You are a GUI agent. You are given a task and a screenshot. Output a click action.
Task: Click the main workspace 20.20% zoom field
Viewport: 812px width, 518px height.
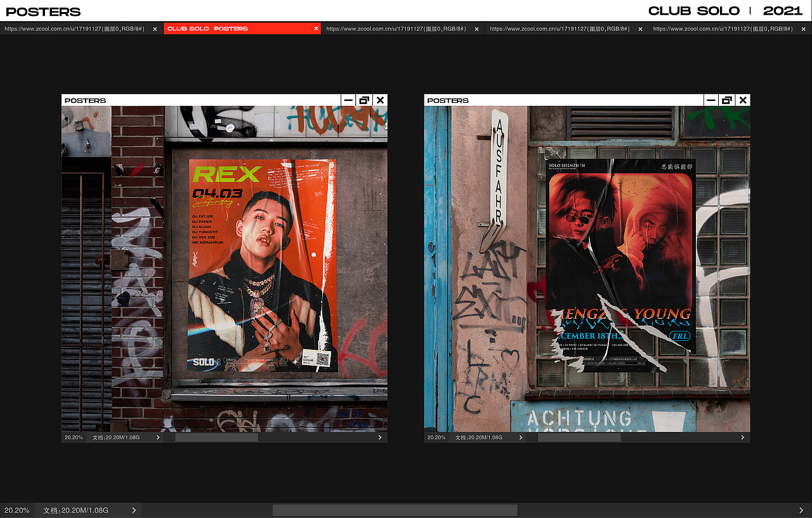click(17, 510)
